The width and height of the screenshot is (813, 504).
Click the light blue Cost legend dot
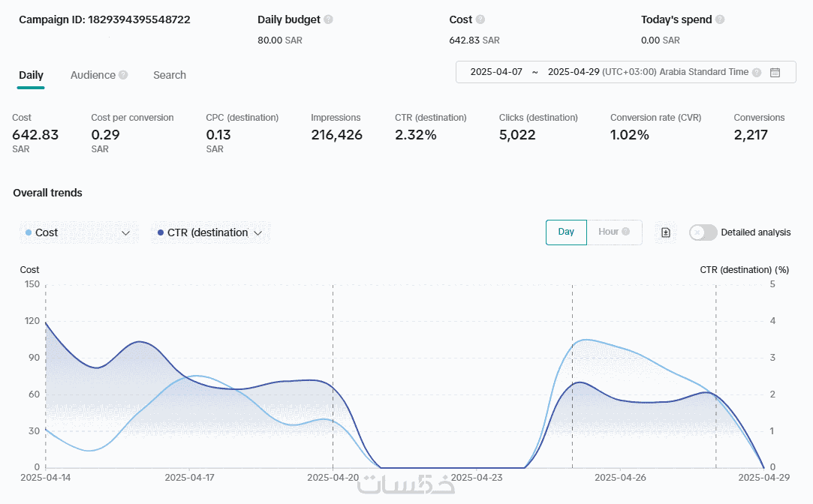[x=29, y=232]
